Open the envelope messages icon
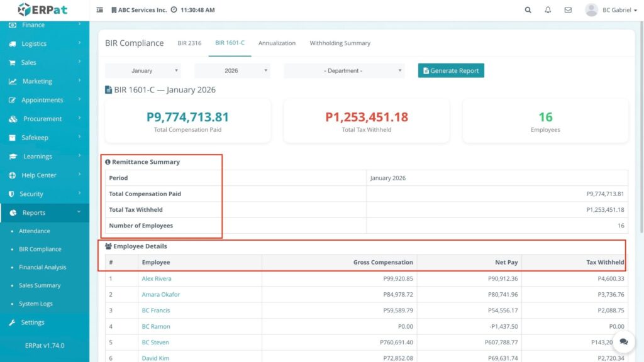 pos(568,10)
